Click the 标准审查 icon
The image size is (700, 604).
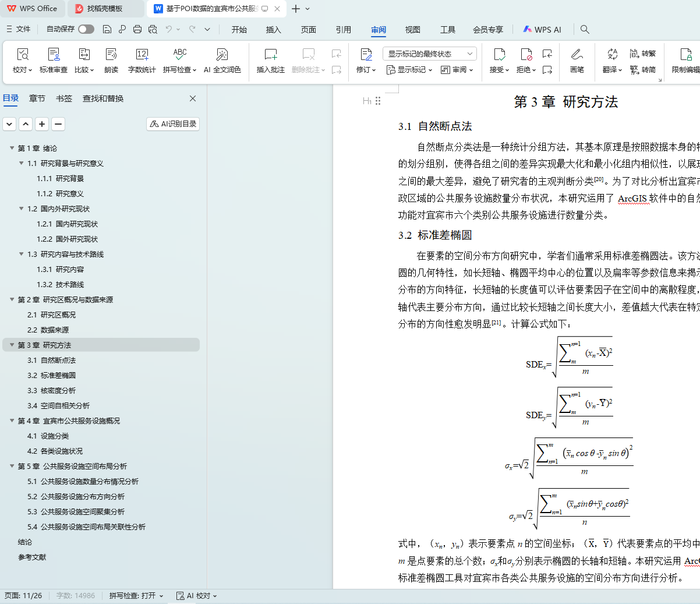click(54, 55)
